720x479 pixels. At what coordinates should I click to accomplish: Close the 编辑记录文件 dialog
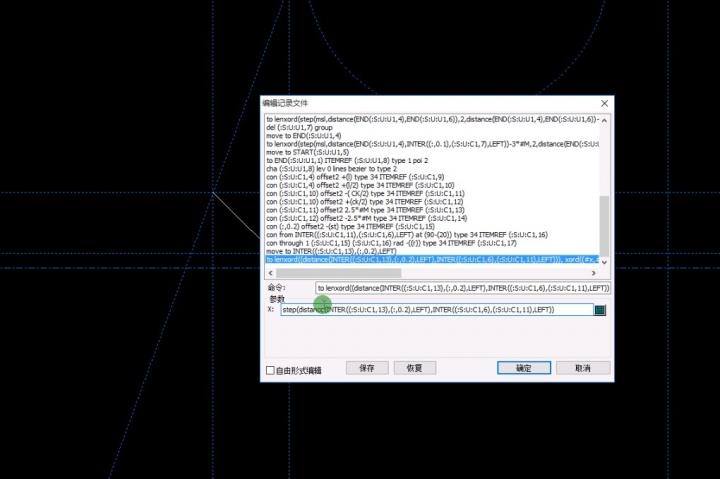[604, 103]
